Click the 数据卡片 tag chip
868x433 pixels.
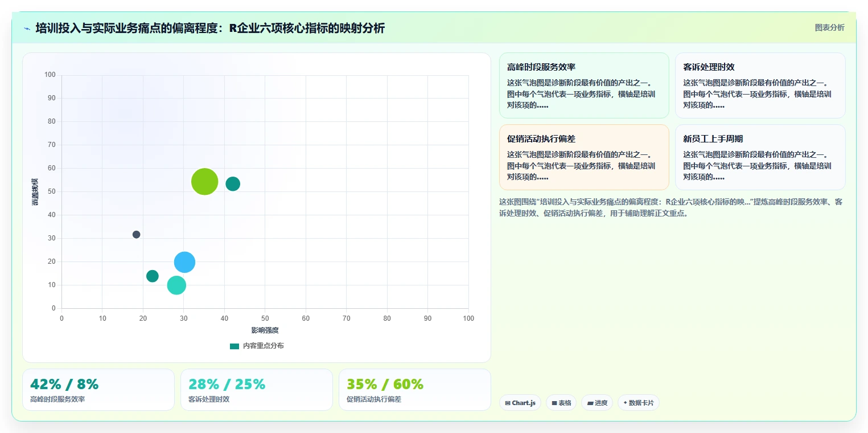pos(639,403)
